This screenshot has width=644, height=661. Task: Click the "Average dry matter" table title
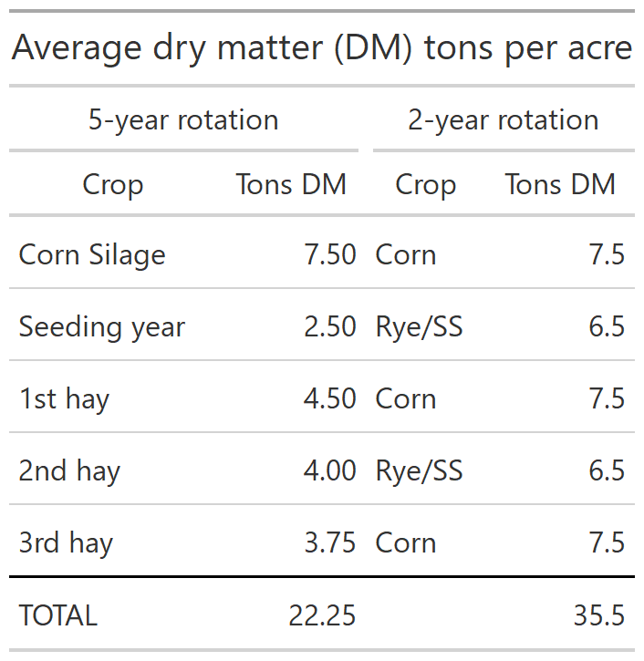321,48
